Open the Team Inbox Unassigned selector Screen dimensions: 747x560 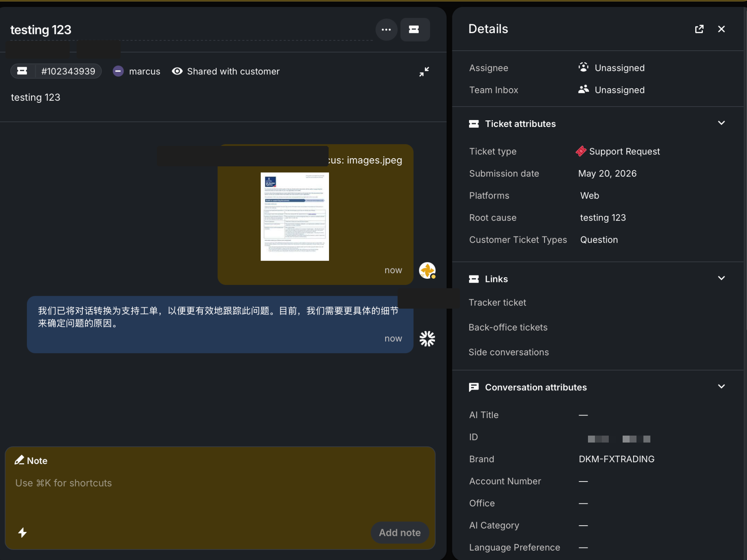click(612, 90)
